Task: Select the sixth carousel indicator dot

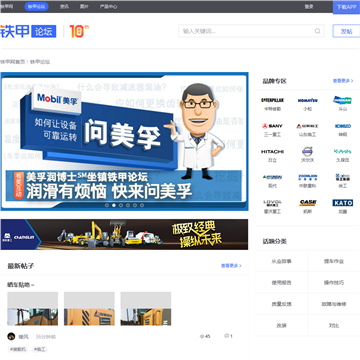Action: [142, 205]
